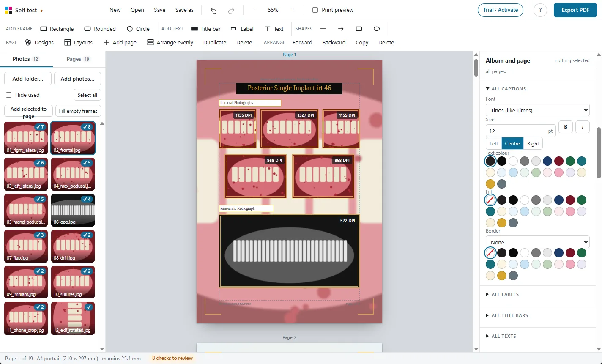This screenshot has width=602, height=364.
Task: Select the 06_opg.jpg thumbnail
Action: click(73, 210)
